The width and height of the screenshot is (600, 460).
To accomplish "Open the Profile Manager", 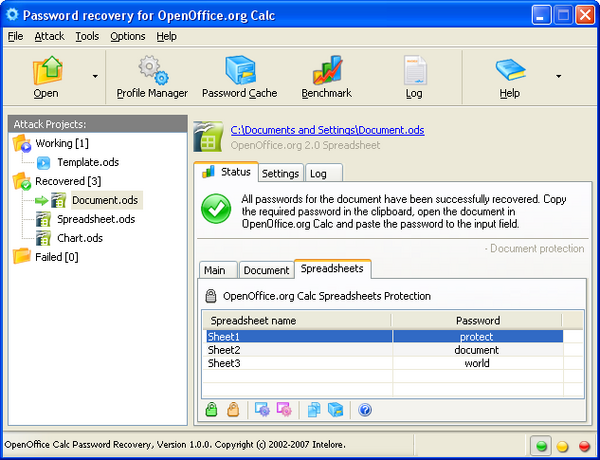I will [152, 77].
